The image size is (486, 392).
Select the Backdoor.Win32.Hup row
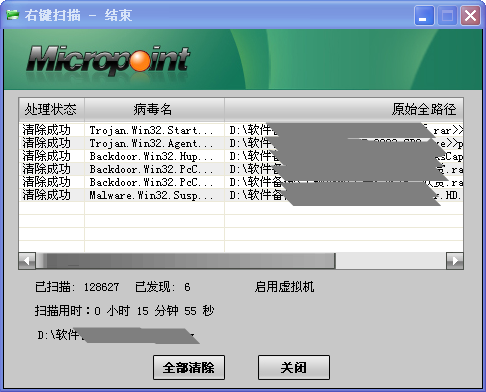pos(241,156)
